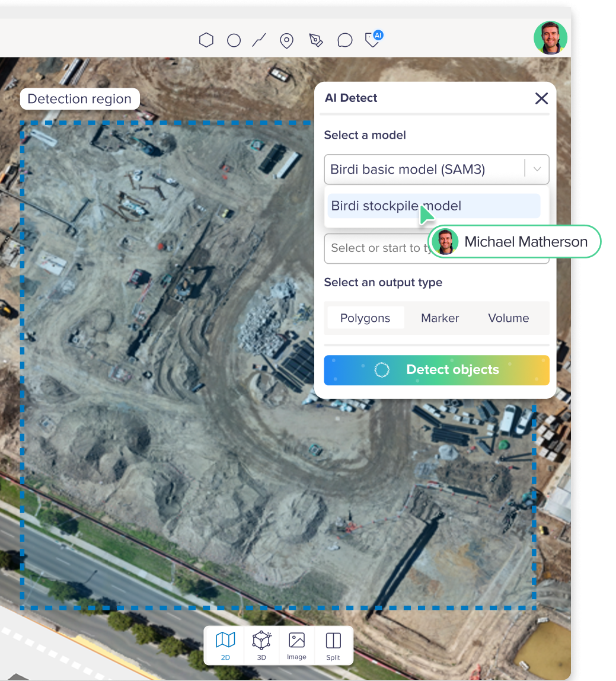Switch to the Marker output tab
Viewport: 616px width, 681px height.
(439, 318)
